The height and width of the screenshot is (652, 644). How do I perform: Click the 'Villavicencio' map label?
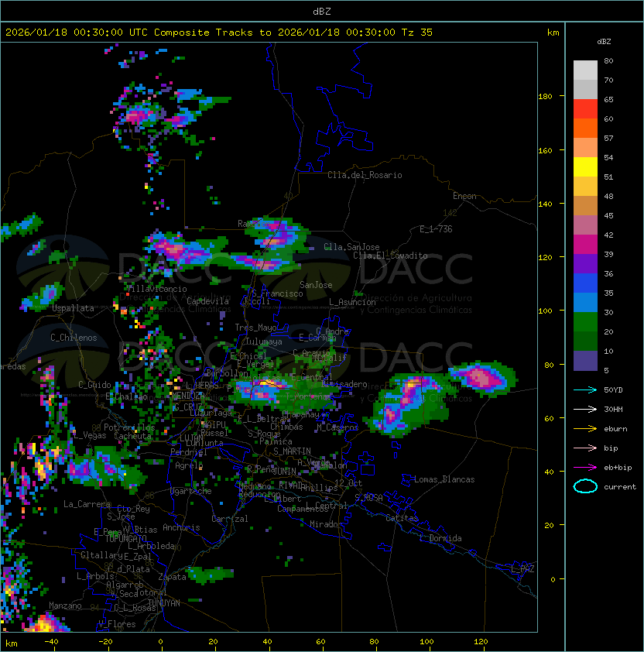156,289
